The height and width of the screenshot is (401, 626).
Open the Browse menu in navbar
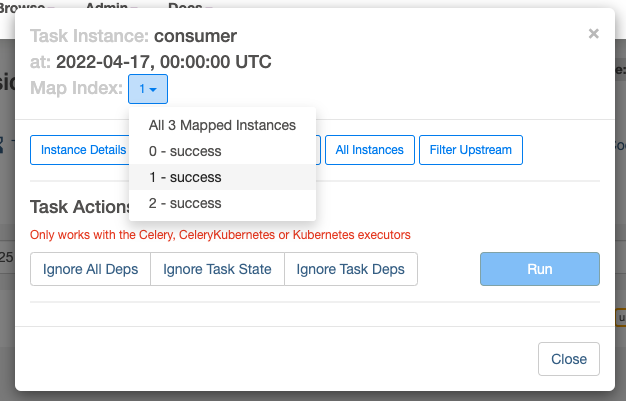pos(26,5)
